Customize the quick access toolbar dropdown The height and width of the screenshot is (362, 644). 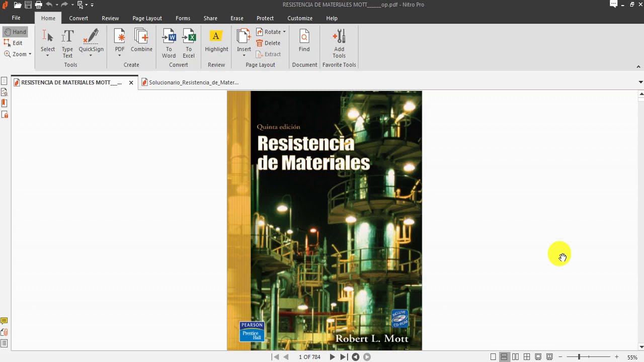pyautogui.click(x=92, y=5)
